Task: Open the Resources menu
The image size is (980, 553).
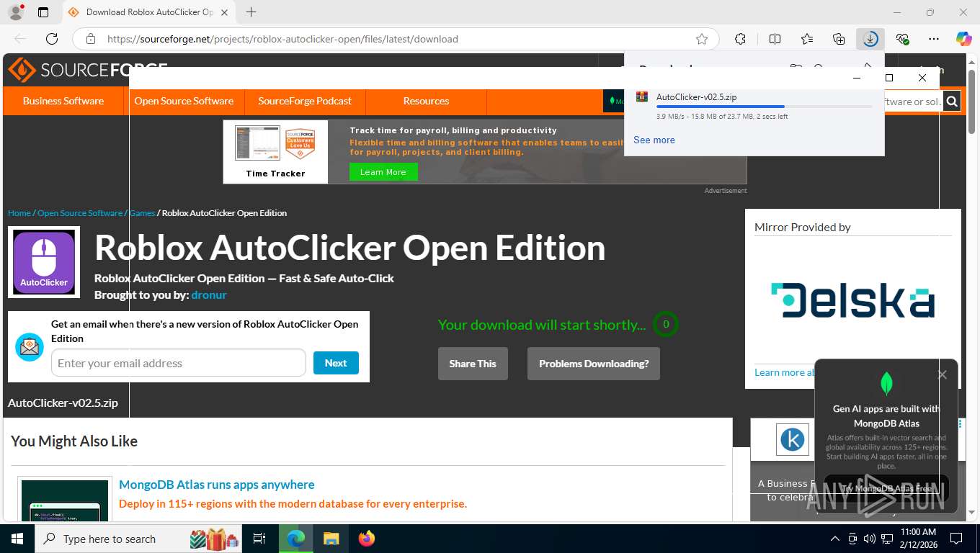Action: tap(426, 101)
